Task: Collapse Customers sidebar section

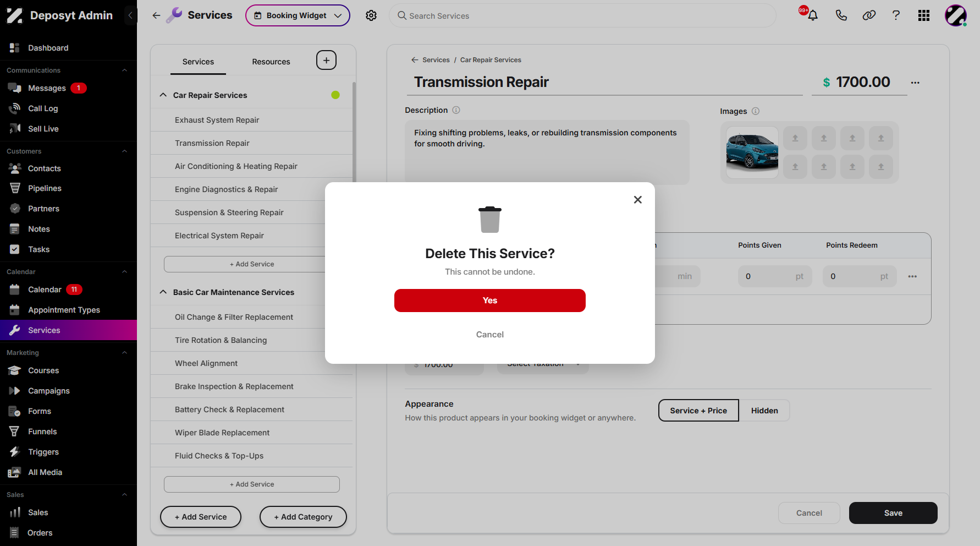Action: click(124, 151)
